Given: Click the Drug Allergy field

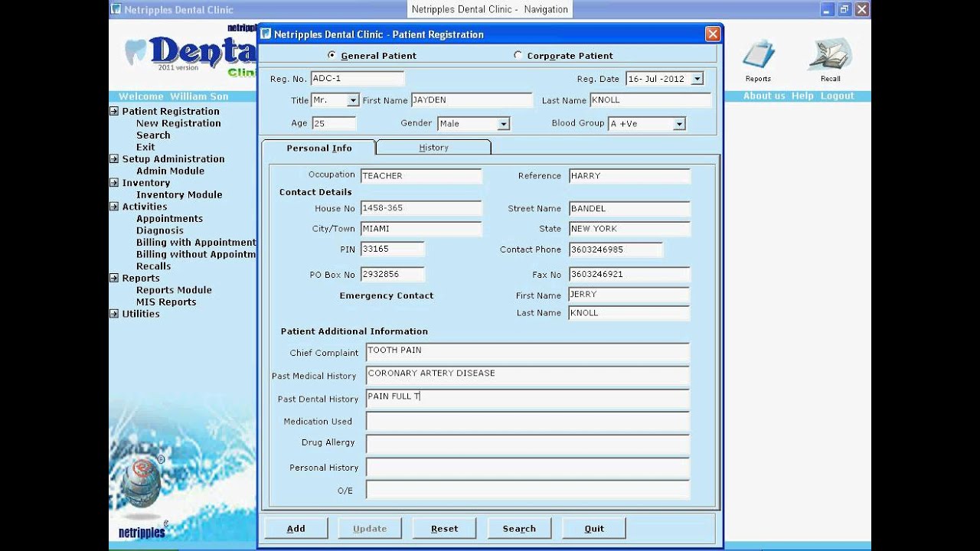Looking at the screenshot, I should click(528, 444).
